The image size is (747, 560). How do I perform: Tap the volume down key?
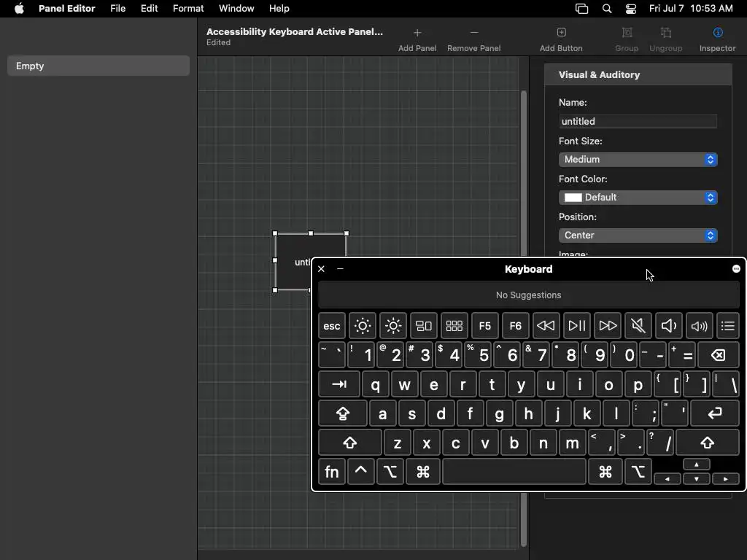[669, 326]
